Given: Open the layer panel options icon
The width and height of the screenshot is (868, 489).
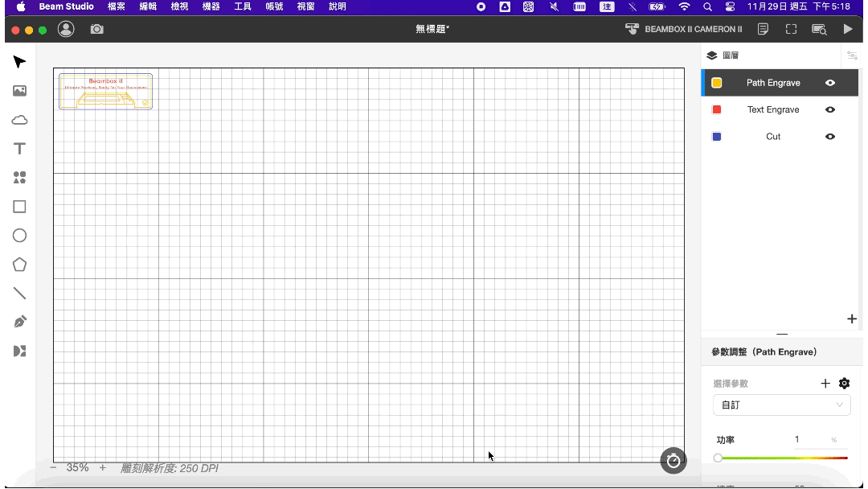Looking at the screenshot, I should tap(852, 55).
